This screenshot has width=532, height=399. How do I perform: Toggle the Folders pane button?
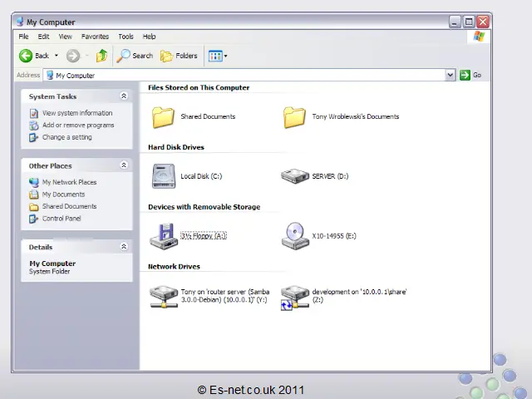(x=179, y=56)
